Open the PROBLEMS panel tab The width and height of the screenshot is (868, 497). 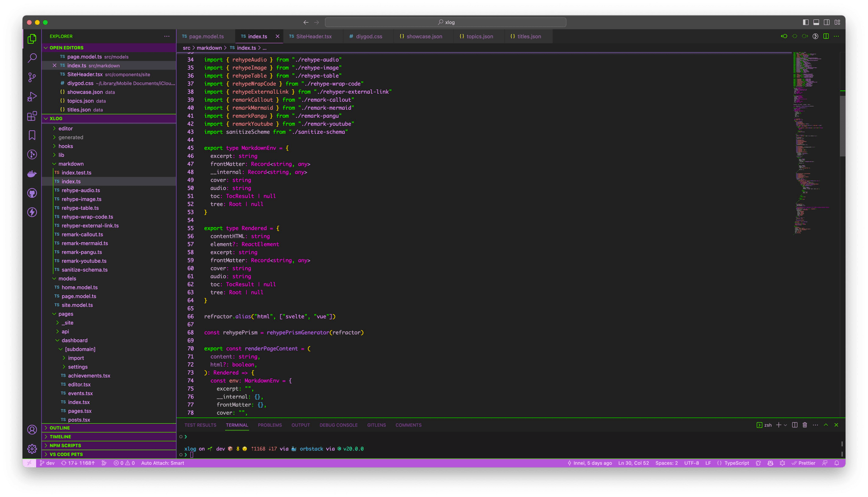[269, 425]
